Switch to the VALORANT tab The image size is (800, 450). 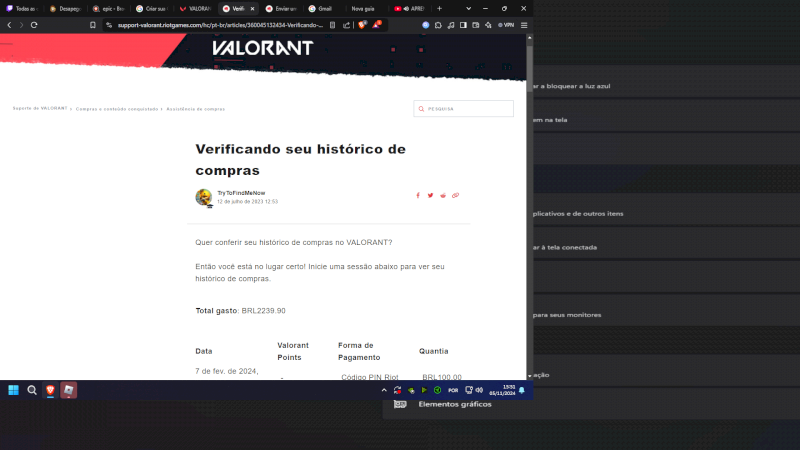195,9
